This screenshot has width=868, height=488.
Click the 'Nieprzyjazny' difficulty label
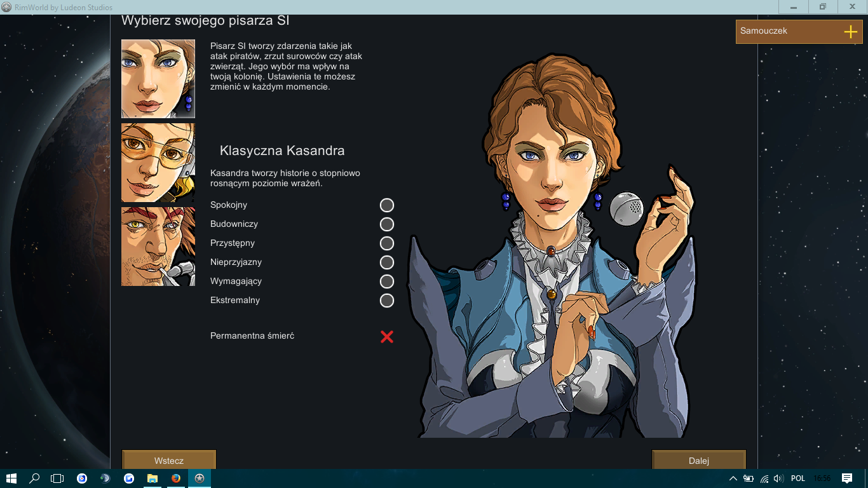point(236,262)
